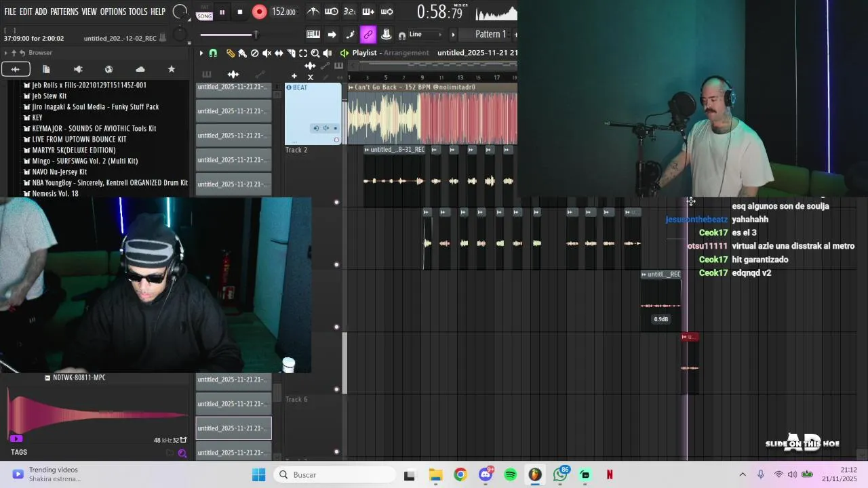The width and height of the screenshot is (868, 488).
Task: Open the VIEW menu
Action: click(89, 12)
